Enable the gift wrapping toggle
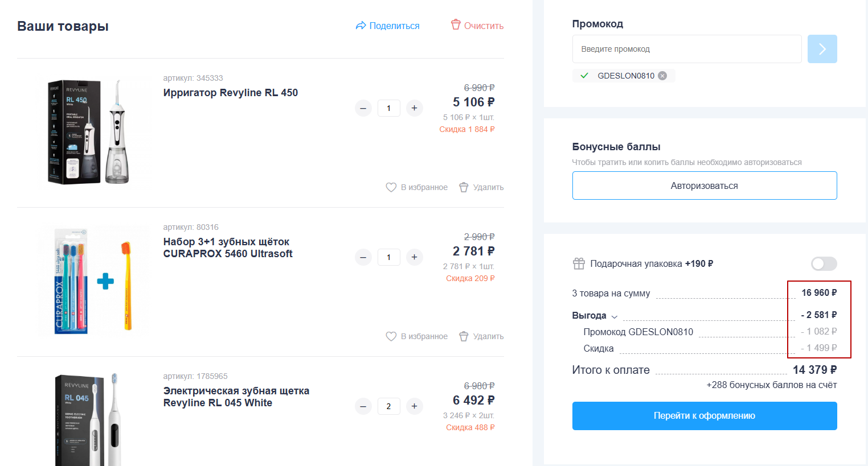This screenshot has width=868, height=466. click(824, 263)
